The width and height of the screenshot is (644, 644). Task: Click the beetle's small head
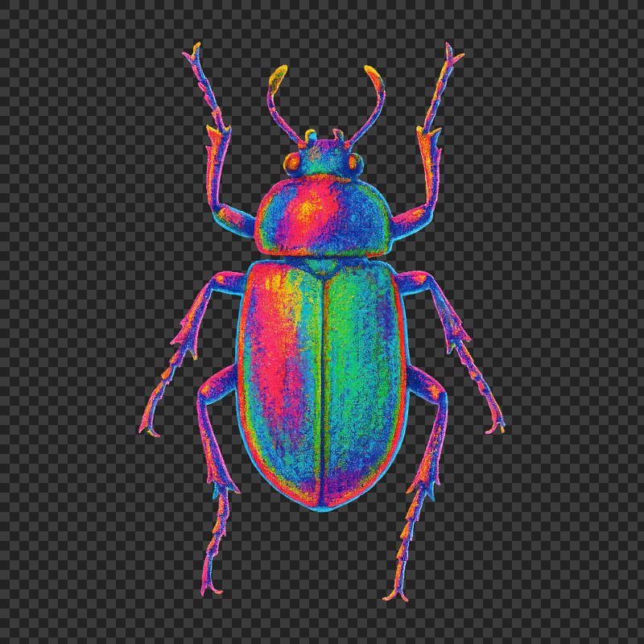pyautogui.click(x=324, y=157)
